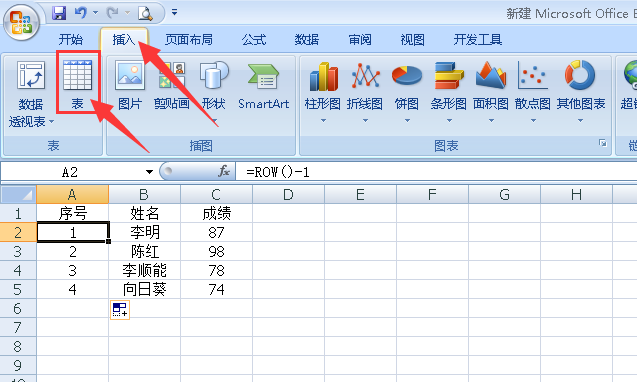The width and height of the screenshot is (637, 382).
Task: Click the Auto Fill Options button
Action: coord(120,310)
